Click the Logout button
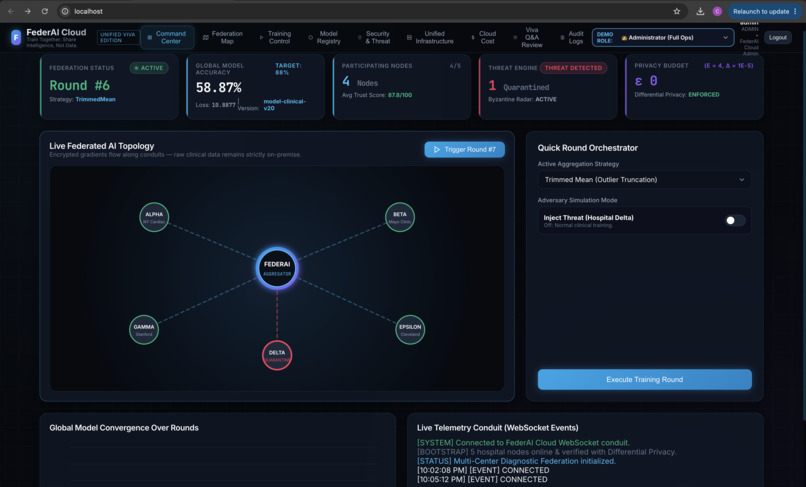Screen dimensions: 806x487 coord(777,38)
